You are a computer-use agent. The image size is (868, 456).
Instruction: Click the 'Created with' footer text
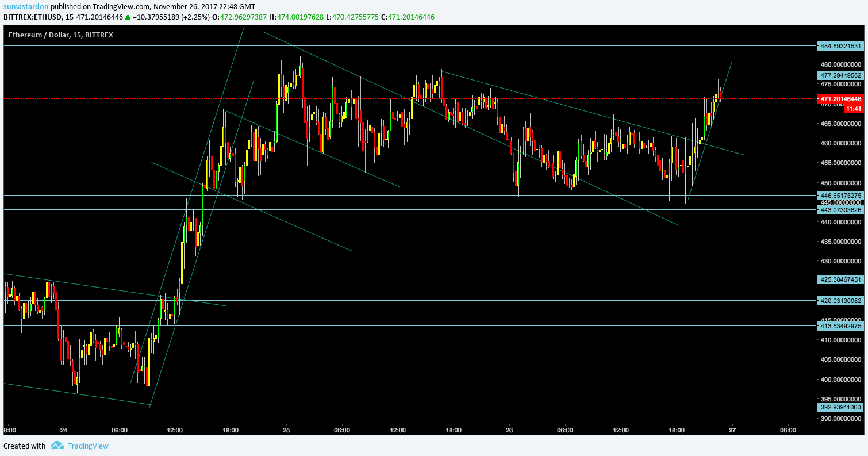pyautogui.click(x=24, y=446)
